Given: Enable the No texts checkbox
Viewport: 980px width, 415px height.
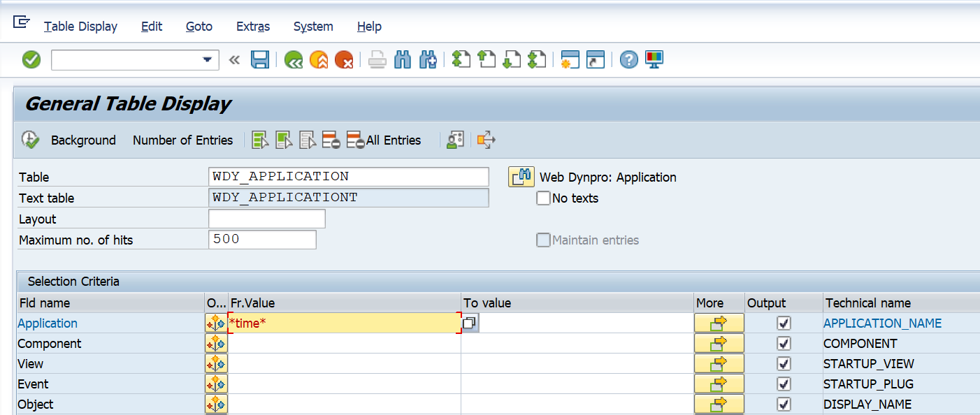Looking at the screenshot, I should [x=543, y=198].
